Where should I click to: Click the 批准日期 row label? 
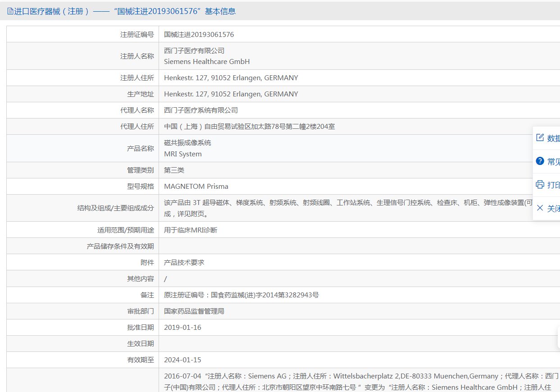(x=141, y=328)
